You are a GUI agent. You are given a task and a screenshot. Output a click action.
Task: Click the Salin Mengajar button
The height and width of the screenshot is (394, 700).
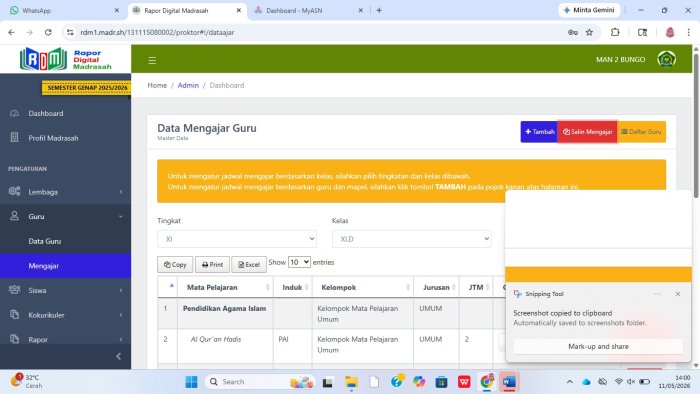click(588, 132)
